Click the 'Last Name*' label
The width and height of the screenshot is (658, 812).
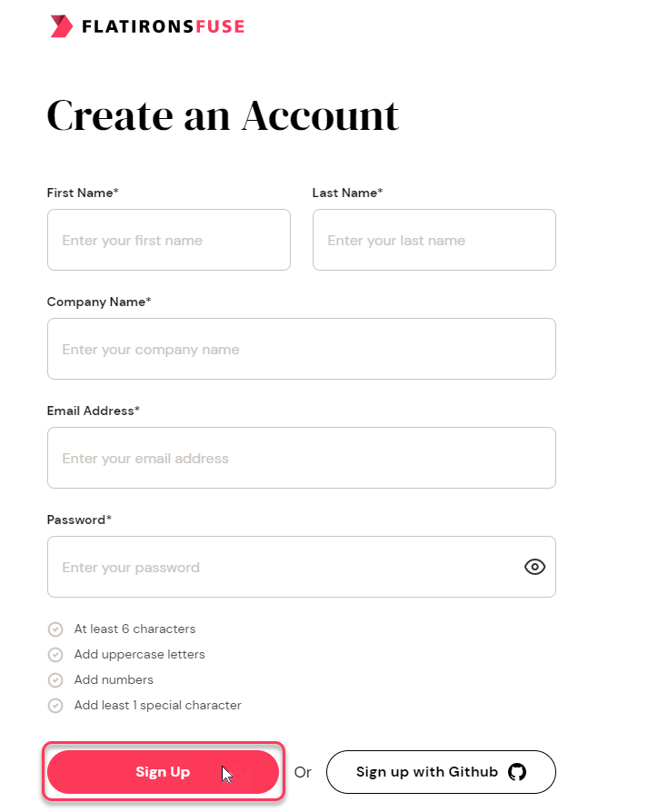coord(347,193)
